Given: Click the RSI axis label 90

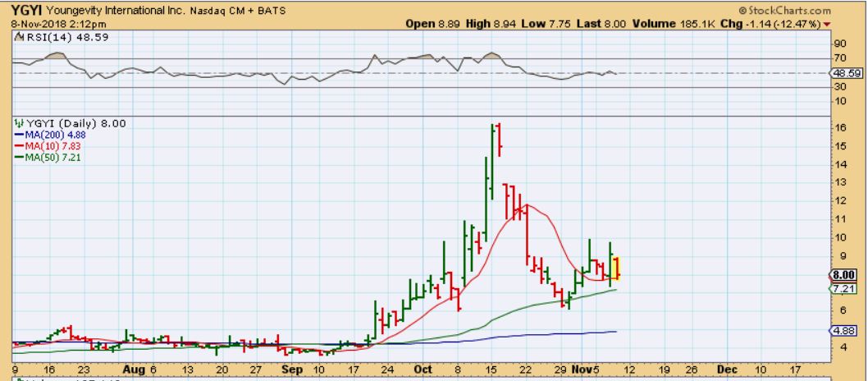Looking at the screenshot, I should pos(839,44).
